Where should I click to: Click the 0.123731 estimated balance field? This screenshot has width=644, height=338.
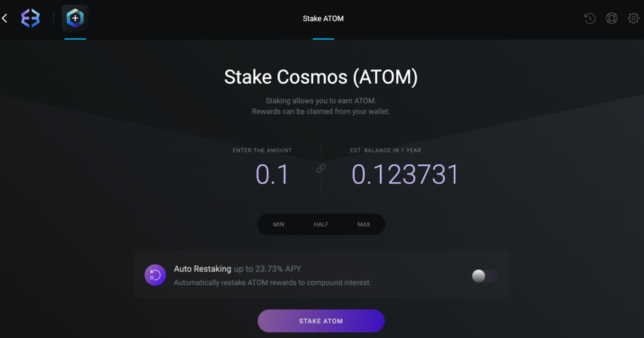[405, 174]
